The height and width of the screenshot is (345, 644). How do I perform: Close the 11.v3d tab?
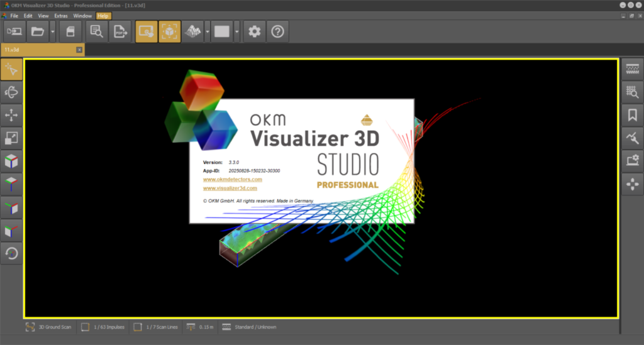tap(79, 49)
